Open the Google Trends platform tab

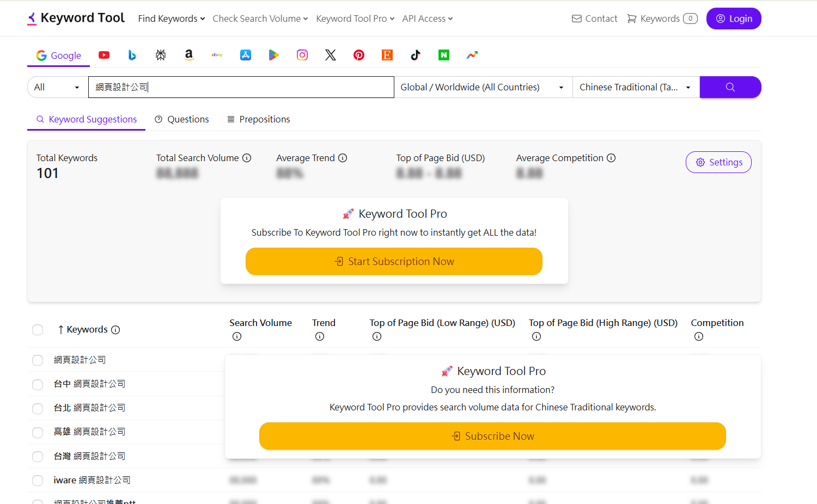point(472,55)
